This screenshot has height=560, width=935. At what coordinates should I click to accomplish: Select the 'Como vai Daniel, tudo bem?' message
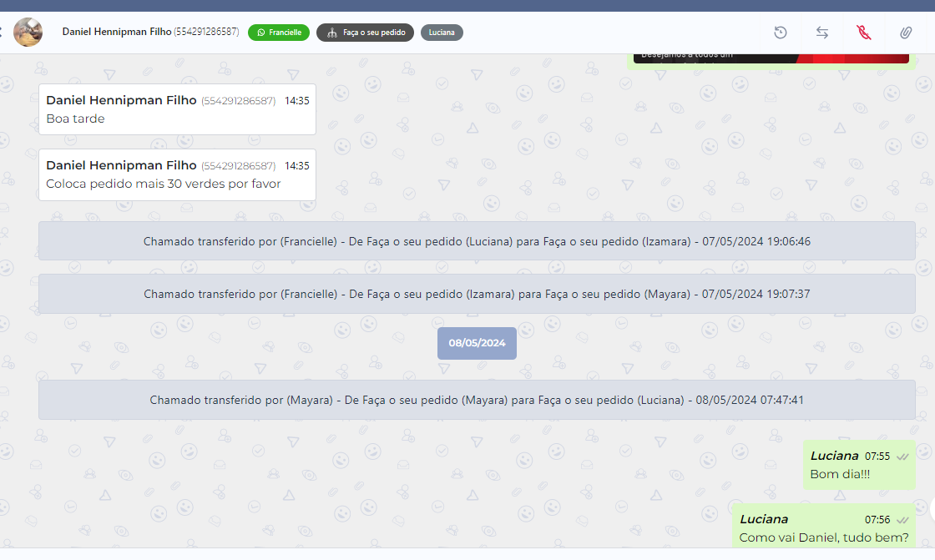(823, 529)
